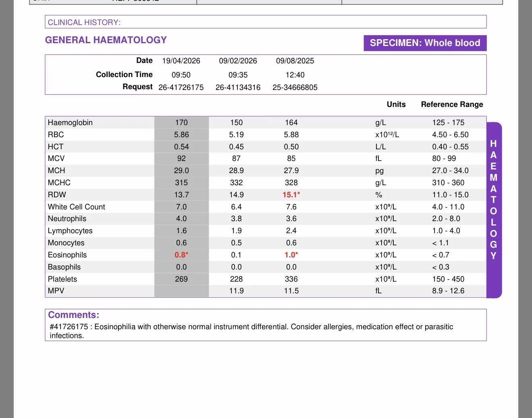Click the MCH value 29.0

(x=181, y=171)
